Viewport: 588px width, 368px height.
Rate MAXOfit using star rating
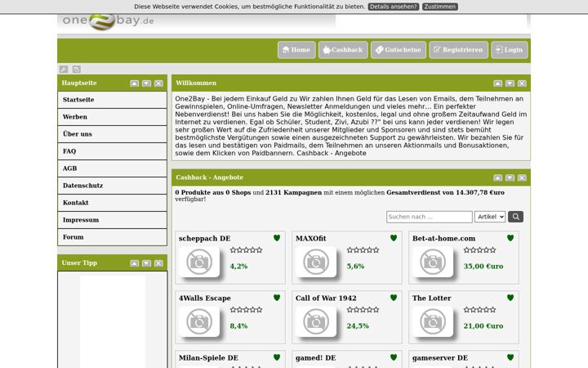tap(363, 250)
